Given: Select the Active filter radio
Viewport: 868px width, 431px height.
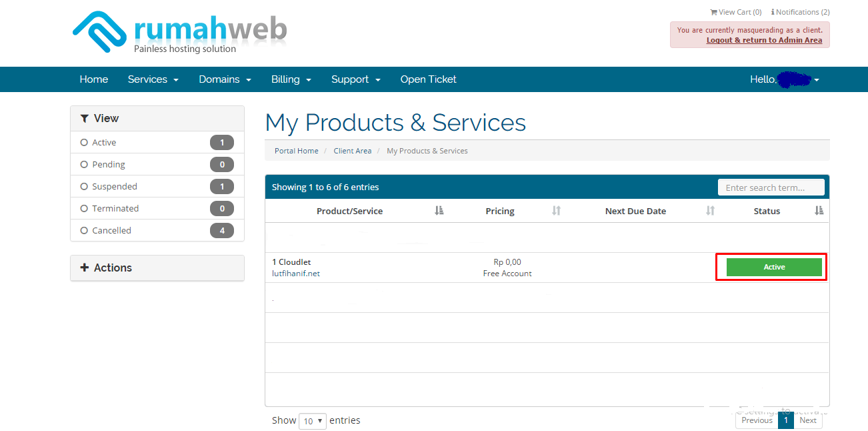Looking at the screenshot, I should (x=84, y=142).
